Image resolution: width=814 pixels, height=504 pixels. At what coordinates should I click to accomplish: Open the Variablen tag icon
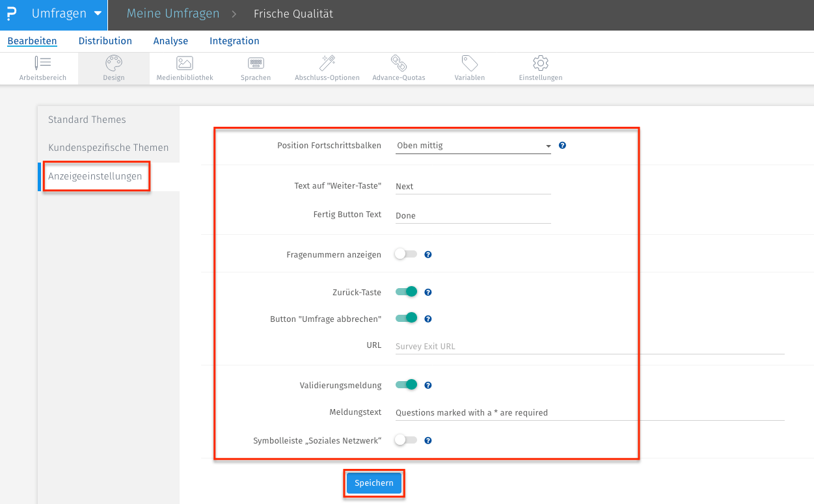click(468, 67)
